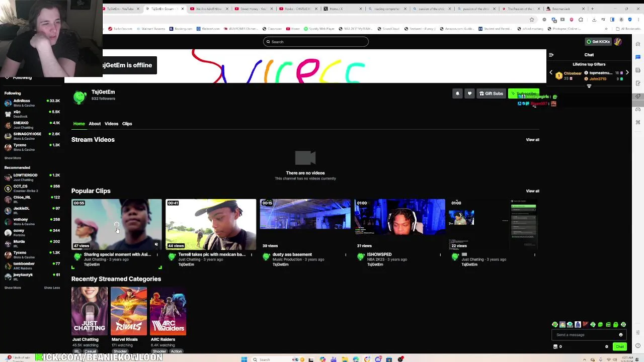Open options menu for 'Sharing special moment' clip
The width and height of the screenshot is (644, 362).
pos(157,255)
